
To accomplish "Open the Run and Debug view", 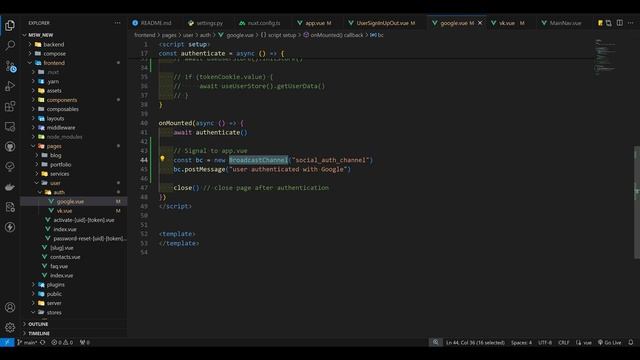I will click(10, 86).
